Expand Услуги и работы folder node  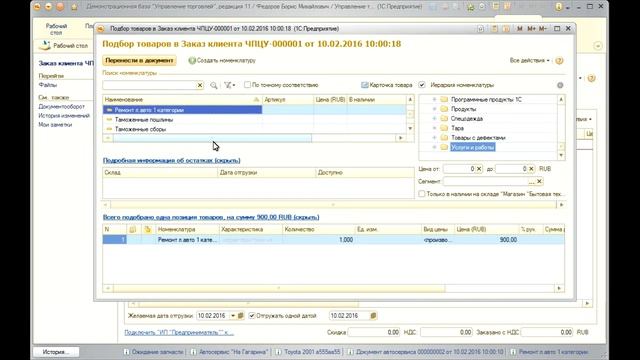click(x=434, y=147)
